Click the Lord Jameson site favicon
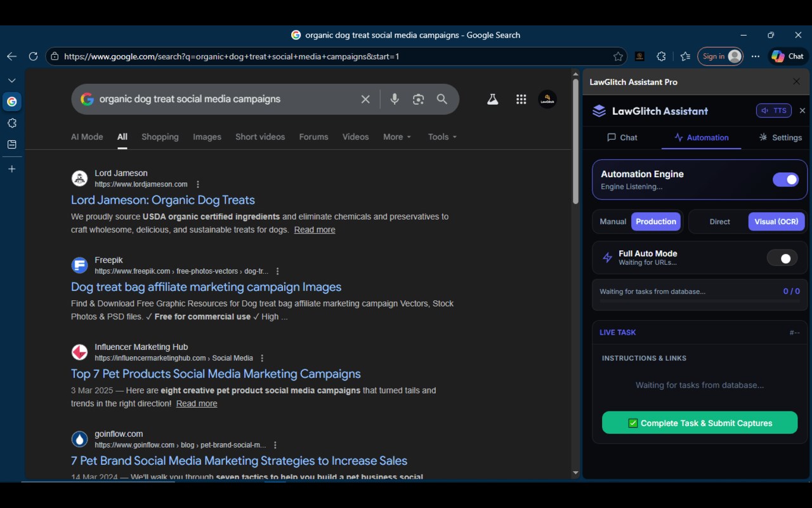The image size is (812, 508). pyautogui.click(x=79, y=178)
